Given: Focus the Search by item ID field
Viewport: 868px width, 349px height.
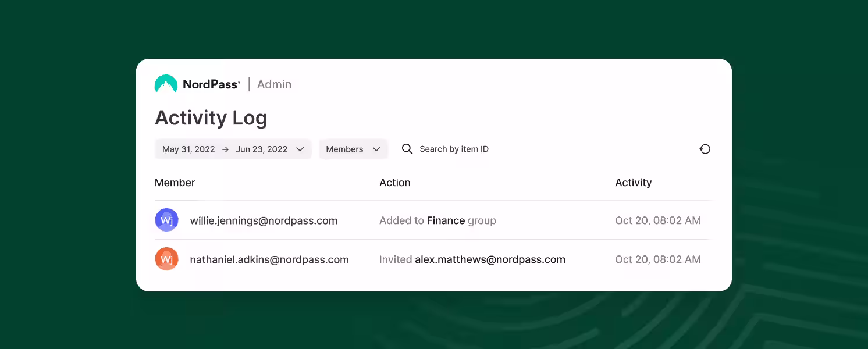Looking at the screenshot, I should click(454, 149).
